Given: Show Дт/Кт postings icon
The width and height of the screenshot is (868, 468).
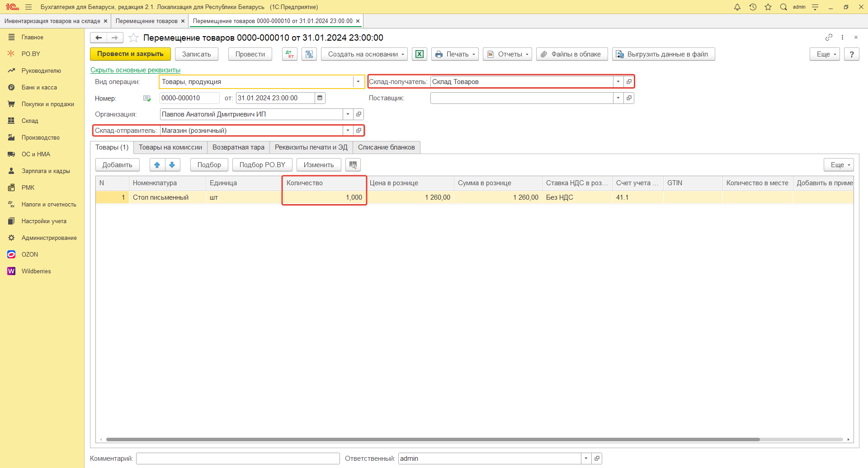Looking at the screenshot, I should pos(290,54).
